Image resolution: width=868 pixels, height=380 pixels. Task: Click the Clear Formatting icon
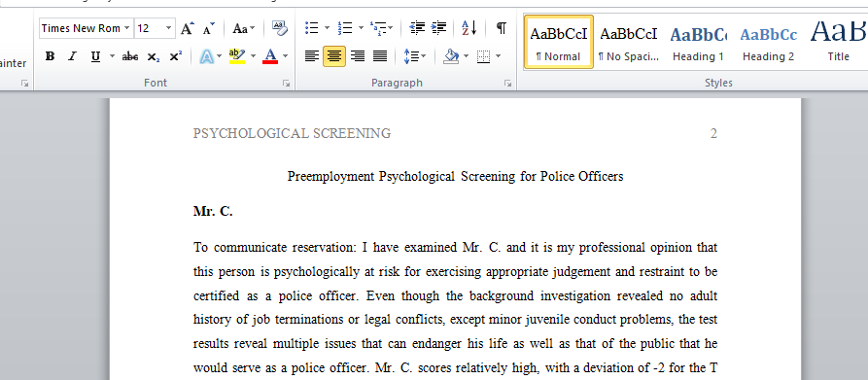click(280, 28)
